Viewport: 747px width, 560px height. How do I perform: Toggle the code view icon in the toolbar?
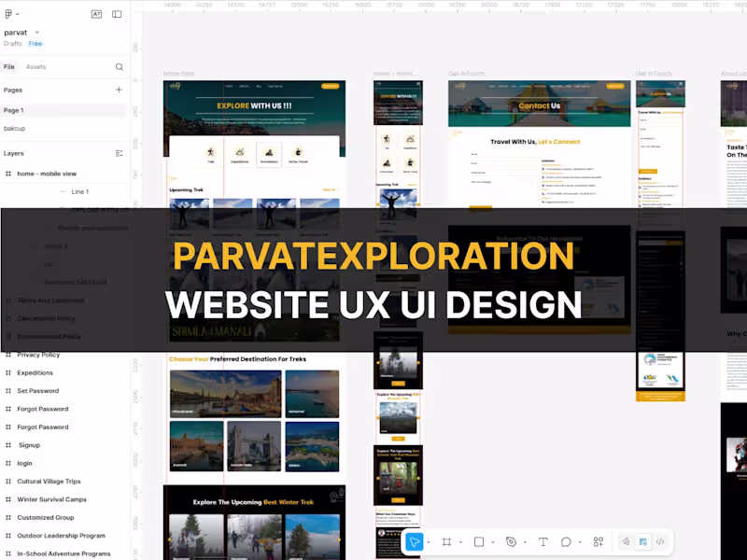click(x=662, y=542)
